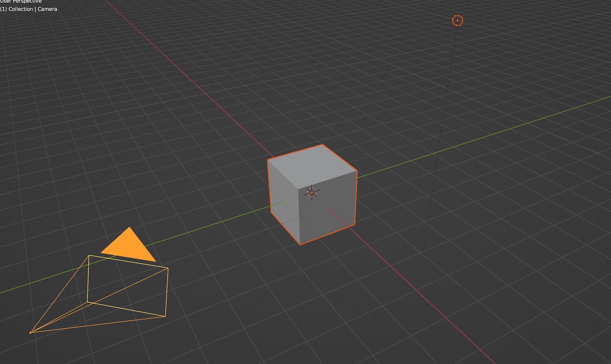This screenshot has height=364, width=611.
Task: Click the Collection name in the header breadcrumb
Action: point(21,9)
